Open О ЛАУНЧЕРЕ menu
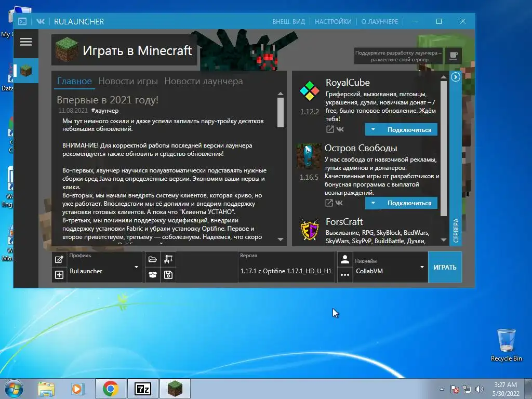The height and width of the screenshot is (399, 532). coord(380,22)
